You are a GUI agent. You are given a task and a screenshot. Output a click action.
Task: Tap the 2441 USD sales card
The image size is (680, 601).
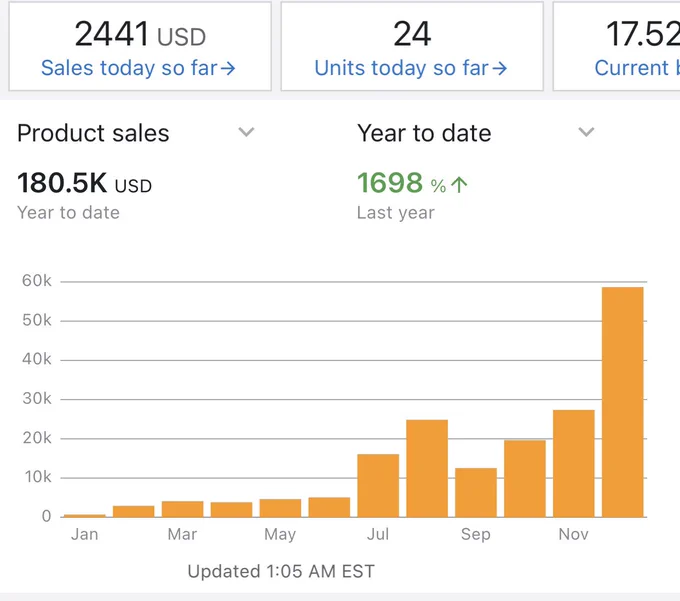coord(140,46)
